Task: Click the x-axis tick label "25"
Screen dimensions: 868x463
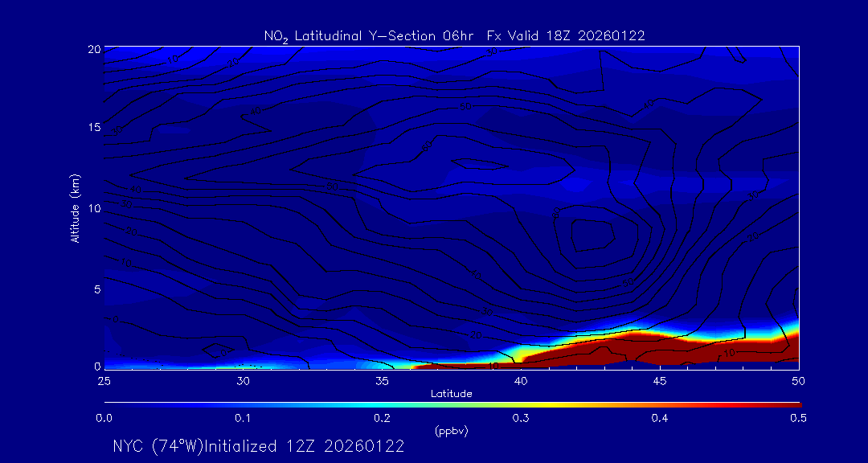Action: pyautogui.click(x=104, y=381)
